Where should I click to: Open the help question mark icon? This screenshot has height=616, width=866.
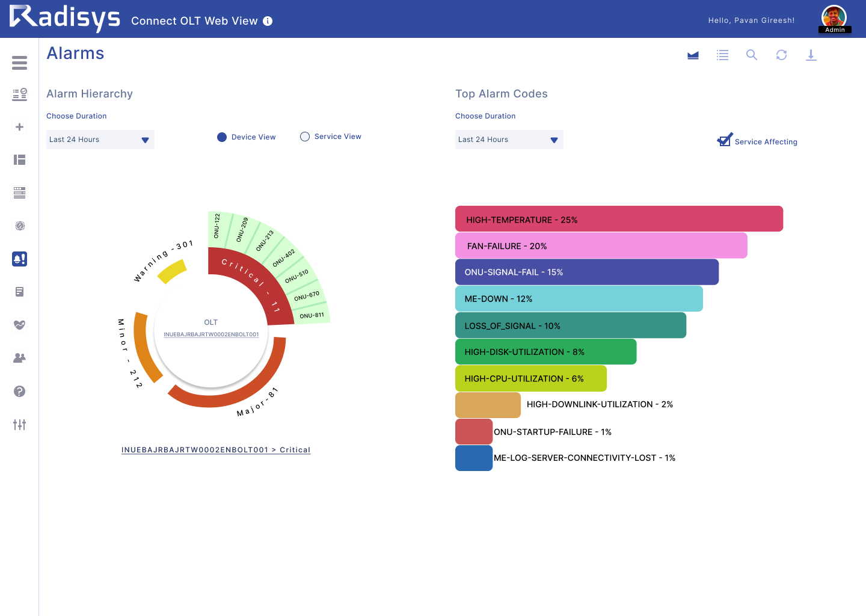tap(19, 391)
